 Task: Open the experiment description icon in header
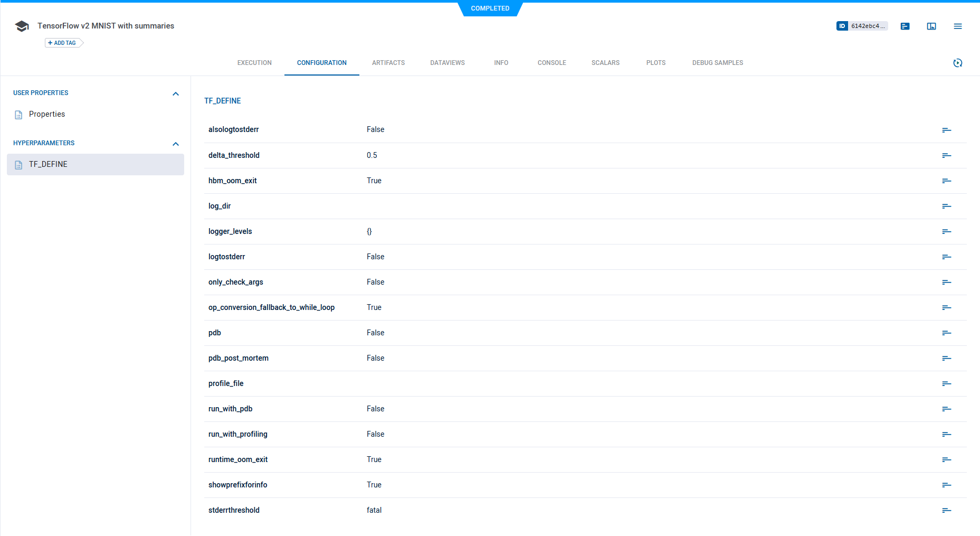click(x=905, y=26)
